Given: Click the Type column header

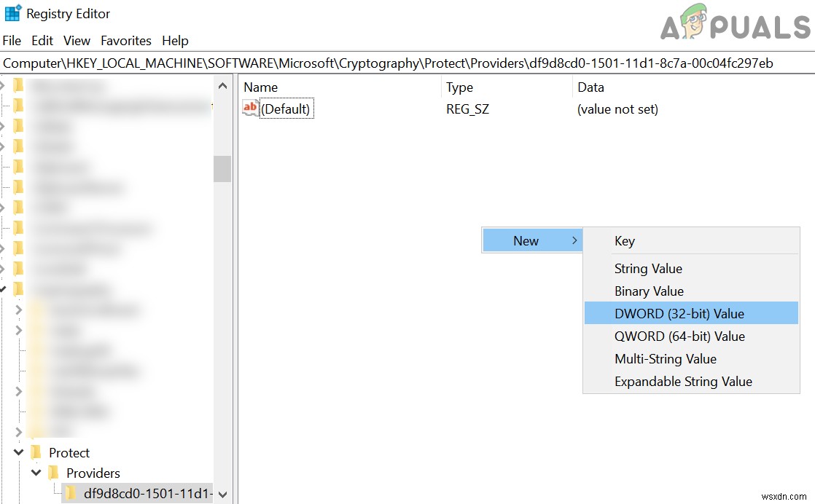Looking at the screenshot, I should coord(459,87).
